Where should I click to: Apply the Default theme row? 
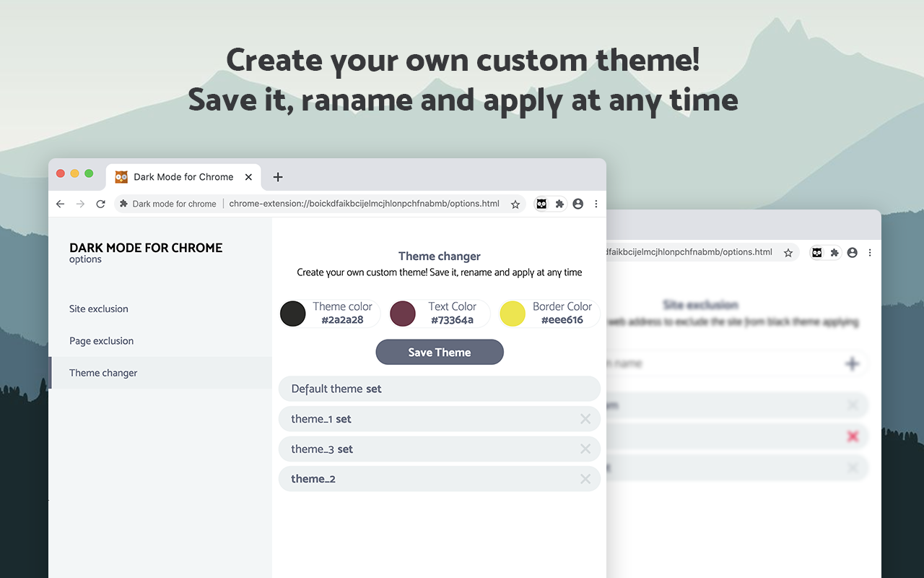[x=440, y=389]
